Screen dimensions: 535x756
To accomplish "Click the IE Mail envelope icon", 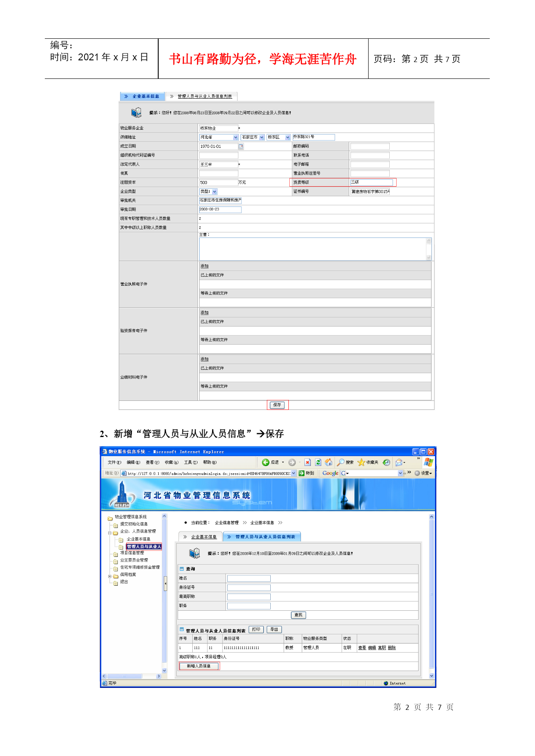I will click(399, 462).
